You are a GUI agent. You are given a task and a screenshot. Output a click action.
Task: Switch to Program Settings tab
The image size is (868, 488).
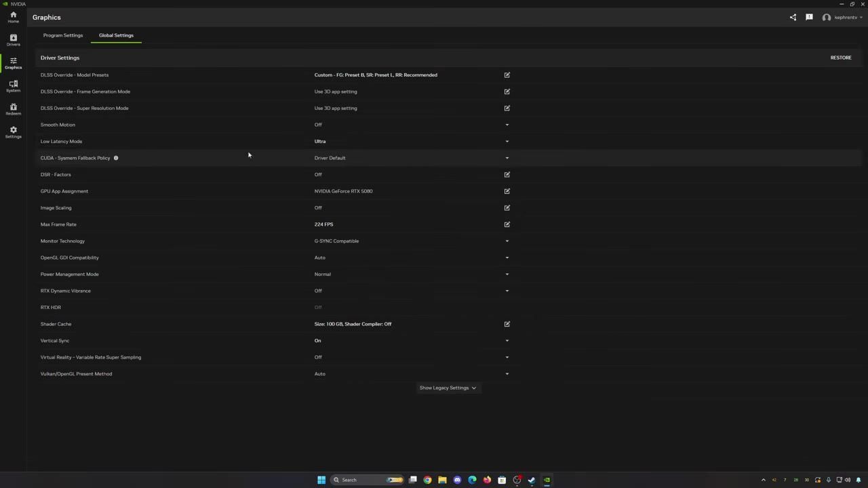(63, 35)
